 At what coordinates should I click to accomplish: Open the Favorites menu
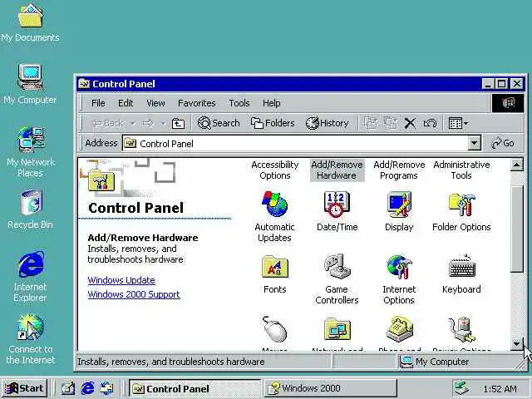[197, 103]
